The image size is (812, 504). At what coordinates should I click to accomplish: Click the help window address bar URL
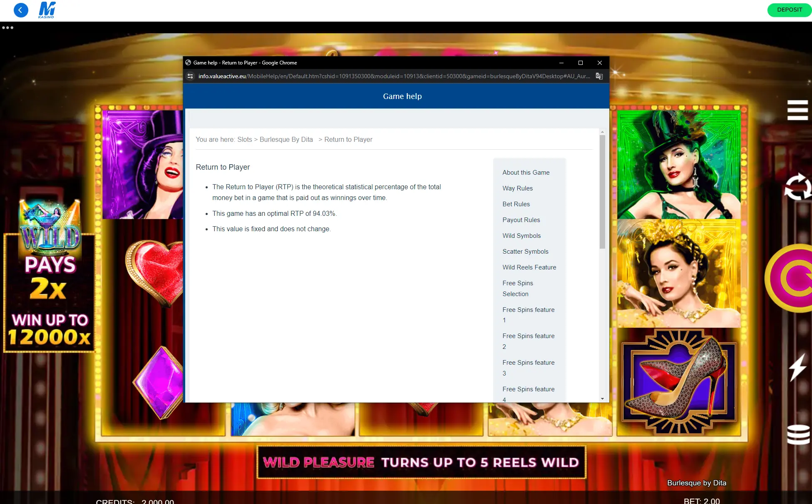(394, 76)
